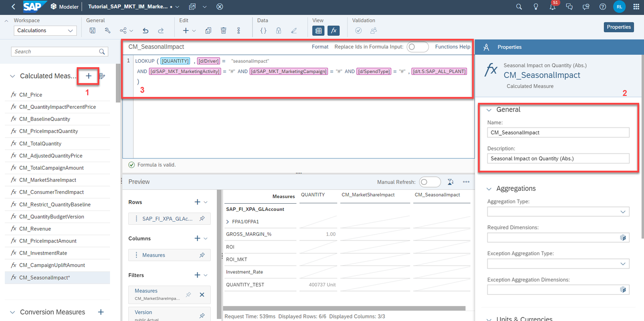
Task: Open the Properties panel button
Action: click(x=619, y=27)
